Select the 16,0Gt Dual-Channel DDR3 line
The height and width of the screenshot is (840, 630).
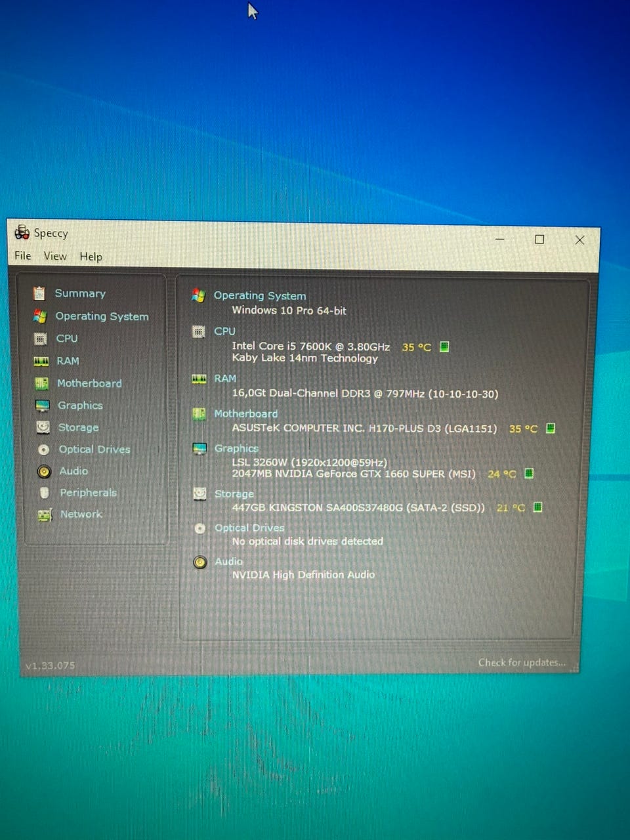365,394
